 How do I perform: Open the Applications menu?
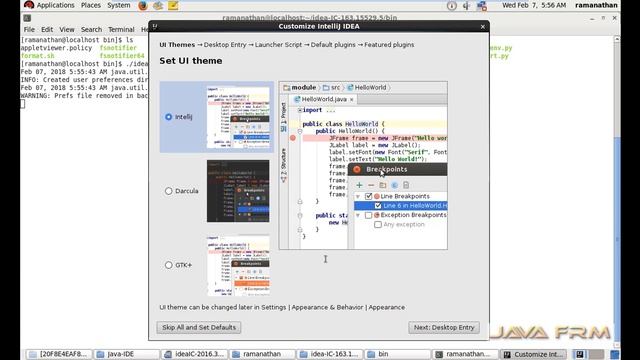pos(56,5)
